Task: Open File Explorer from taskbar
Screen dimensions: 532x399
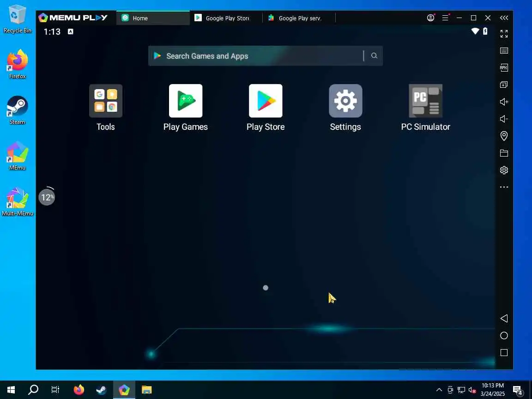Action: tap(146, 390)
